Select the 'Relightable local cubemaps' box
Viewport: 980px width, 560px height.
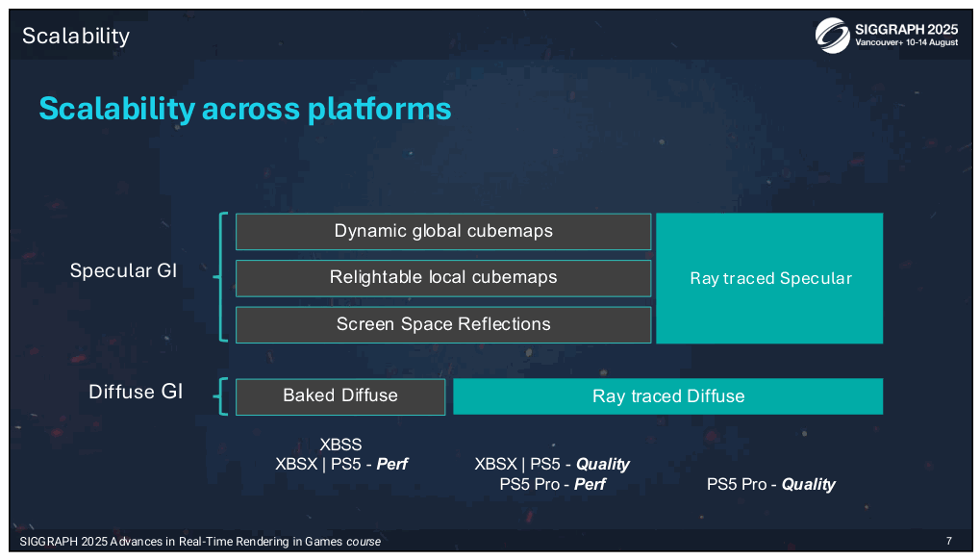tap(443, 277)
